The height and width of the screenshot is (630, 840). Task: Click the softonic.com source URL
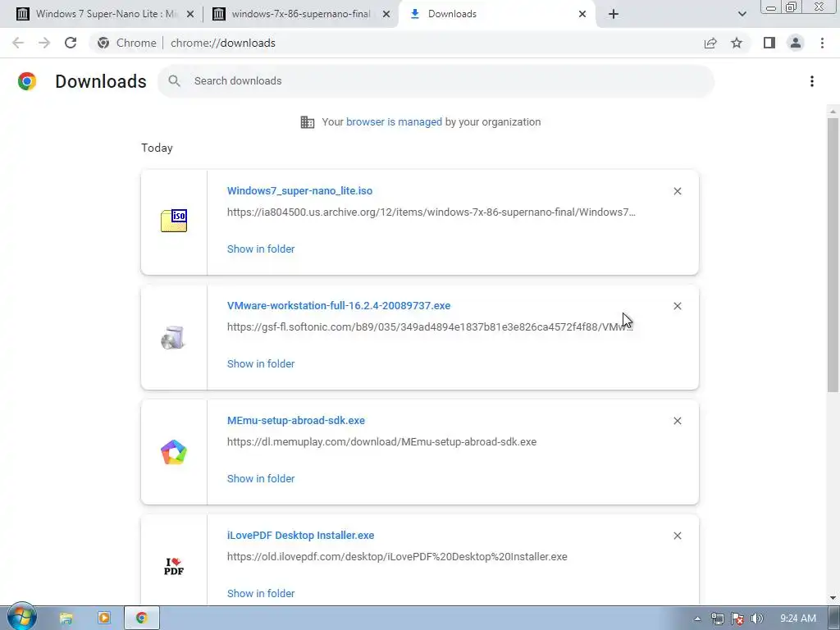(x=430, y=326)
